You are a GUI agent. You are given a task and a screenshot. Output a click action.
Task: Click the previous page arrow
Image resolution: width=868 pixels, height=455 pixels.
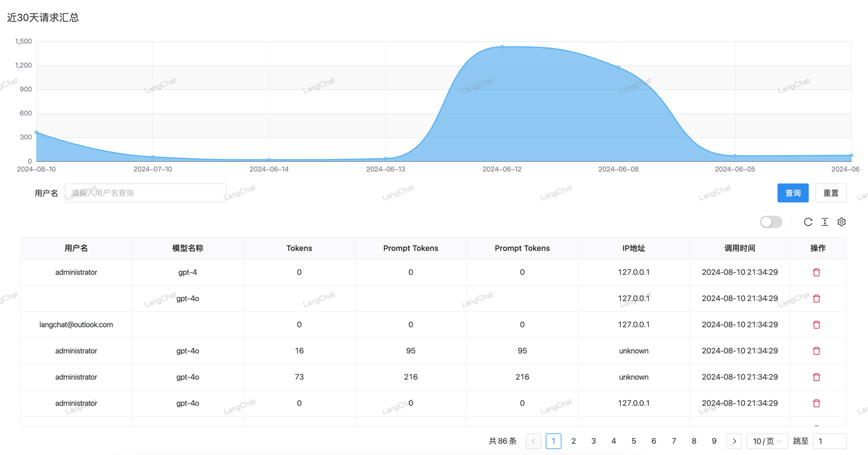533,441
